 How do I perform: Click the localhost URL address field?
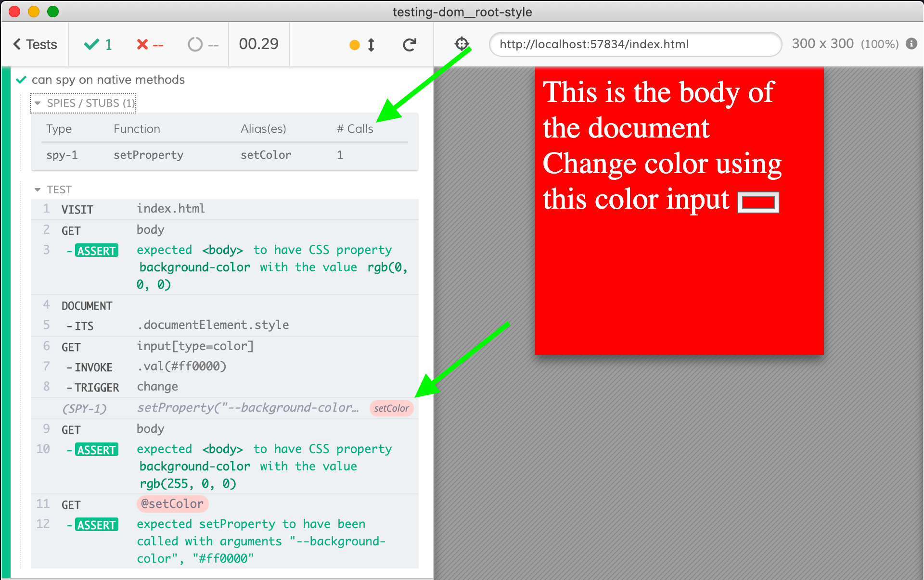[635, 44]
